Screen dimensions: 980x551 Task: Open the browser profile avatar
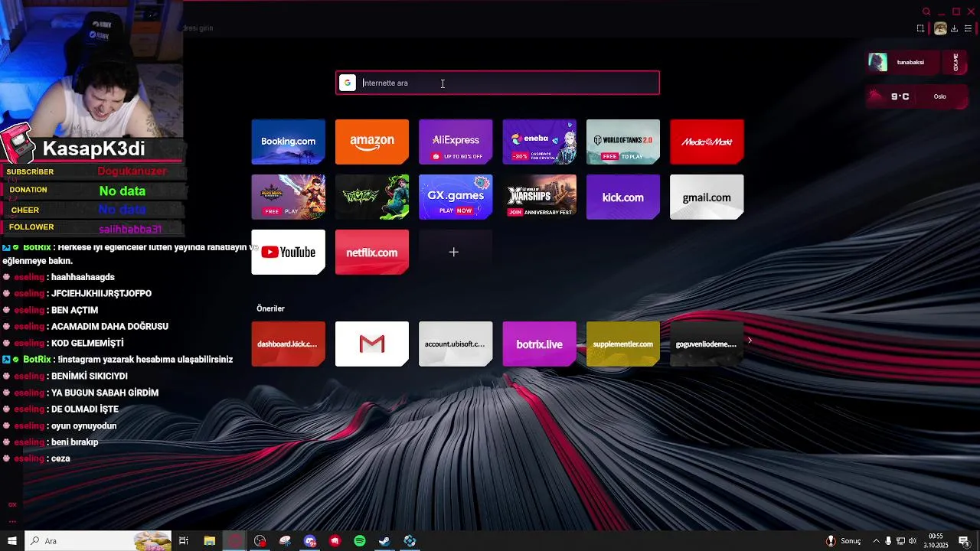click(940, 28)
